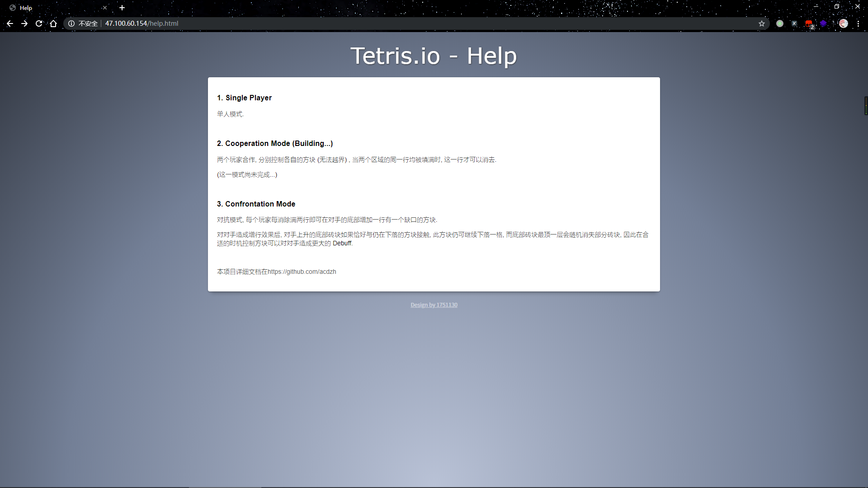Go to the browser home page

53,23
